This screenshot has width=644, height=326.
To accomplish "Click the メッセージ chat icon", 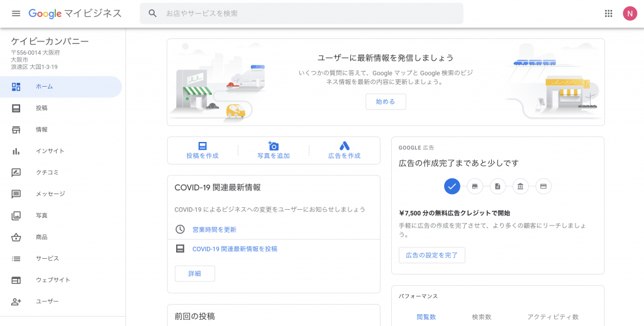I will pos(16,194).
